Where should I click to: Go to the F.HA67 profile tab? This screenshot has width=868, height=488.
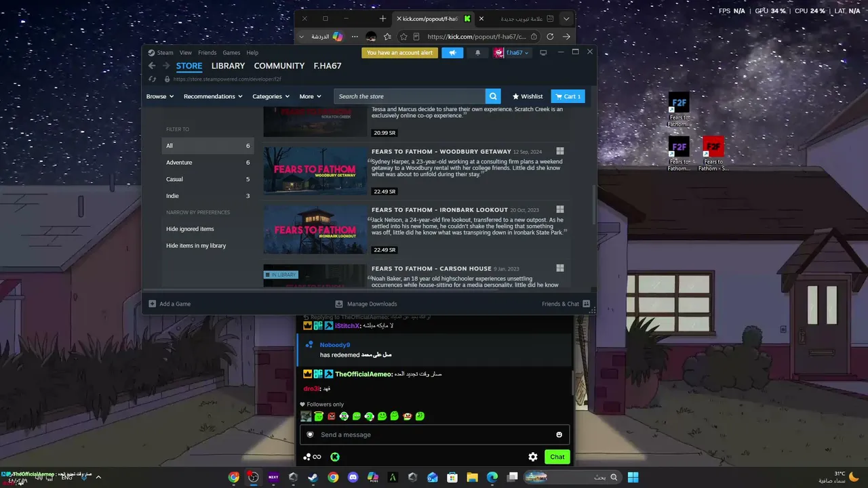tap(328, 66)
